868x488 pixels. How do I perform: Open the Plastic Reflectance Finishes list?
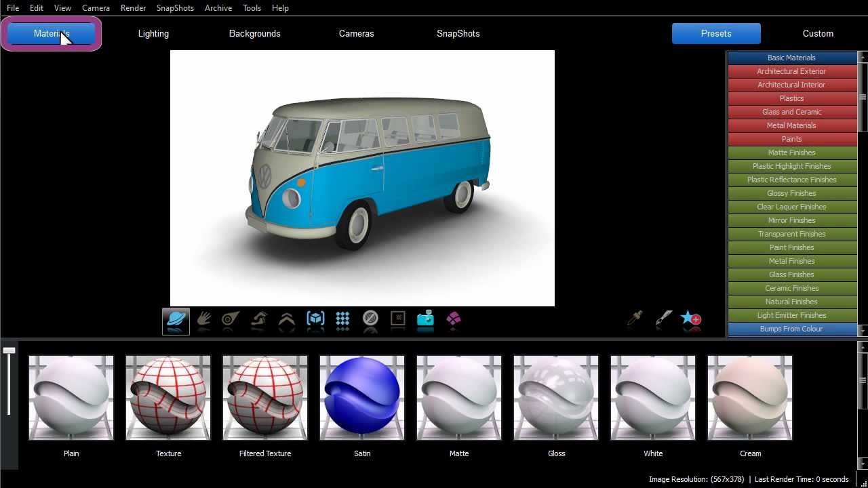792,180
